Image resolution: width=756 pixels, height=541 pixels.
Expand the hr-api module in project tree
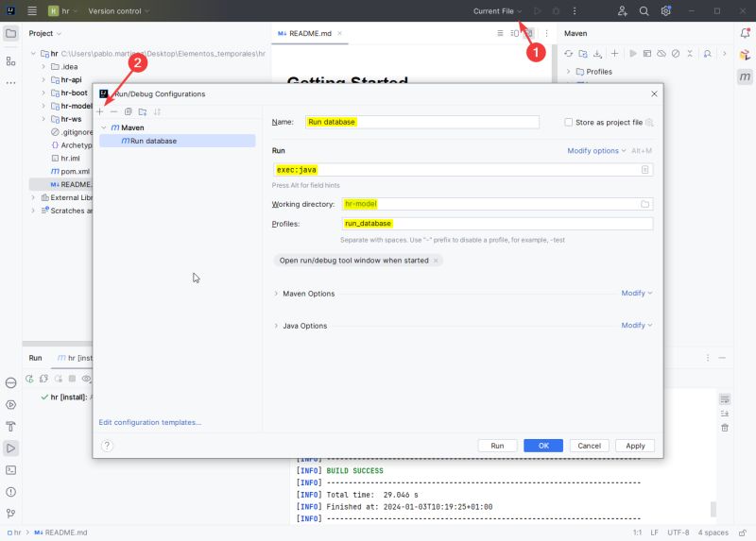coord(43,79)
